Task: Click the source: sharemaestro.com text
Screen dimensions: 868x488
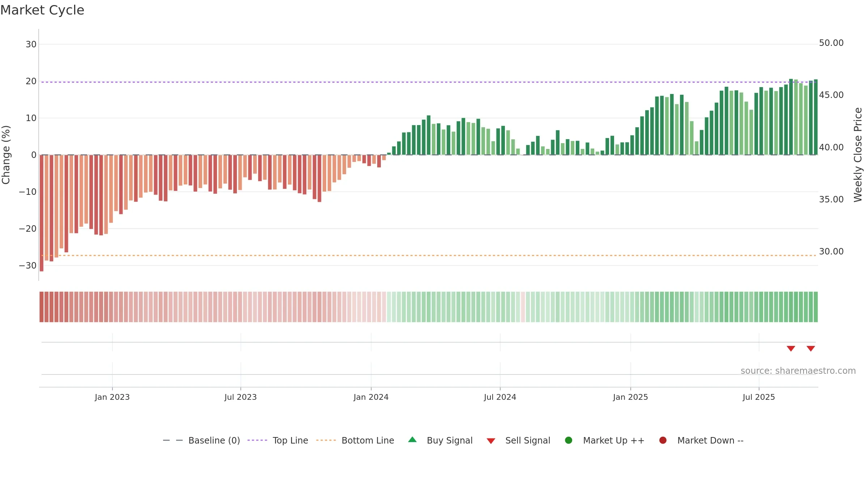Action: 798,371
